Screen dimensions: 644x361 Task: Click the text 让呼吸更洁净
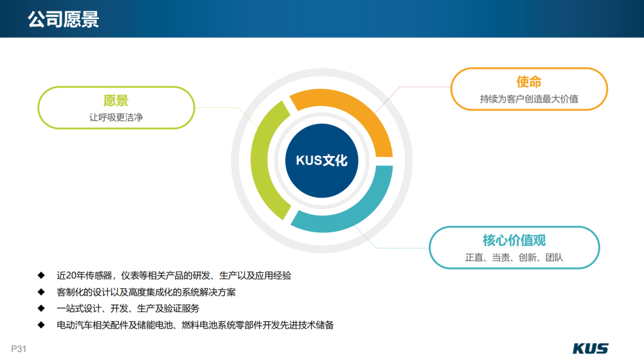pos(116,118)
